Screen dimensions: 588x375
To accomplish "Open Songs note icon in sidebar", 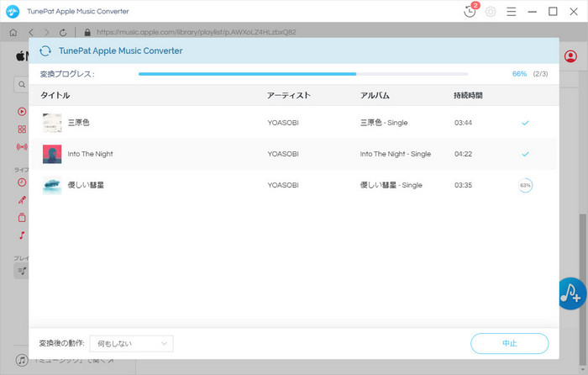I will [22, 235].
